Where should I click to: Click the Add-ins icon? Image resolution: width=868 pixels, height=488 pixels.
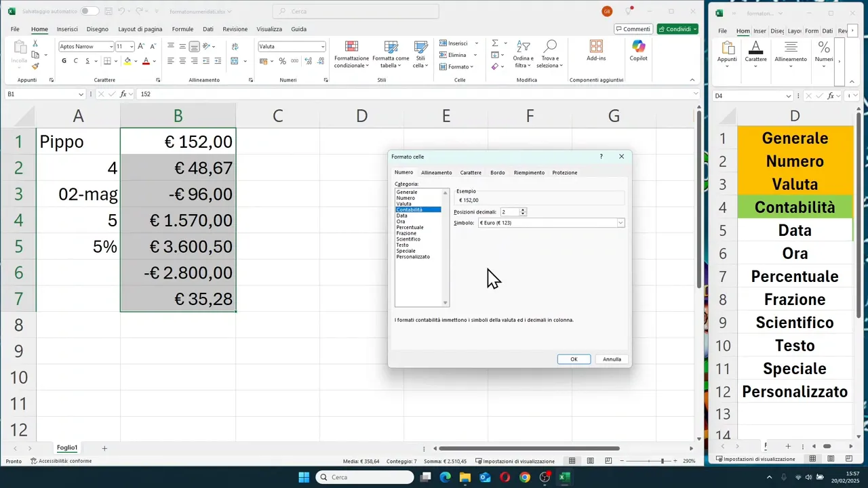point(596,51)
